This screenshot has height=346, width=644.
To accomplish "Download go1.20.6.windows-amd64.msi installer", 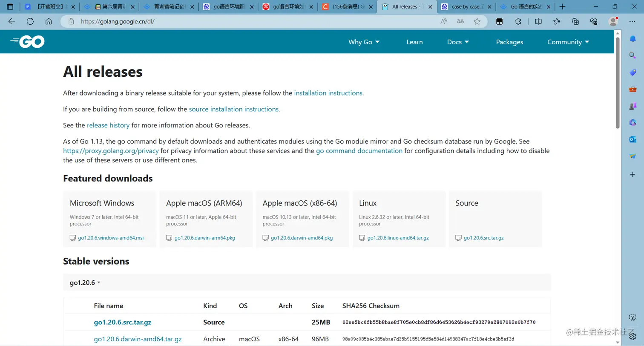I will coord(111,238).
